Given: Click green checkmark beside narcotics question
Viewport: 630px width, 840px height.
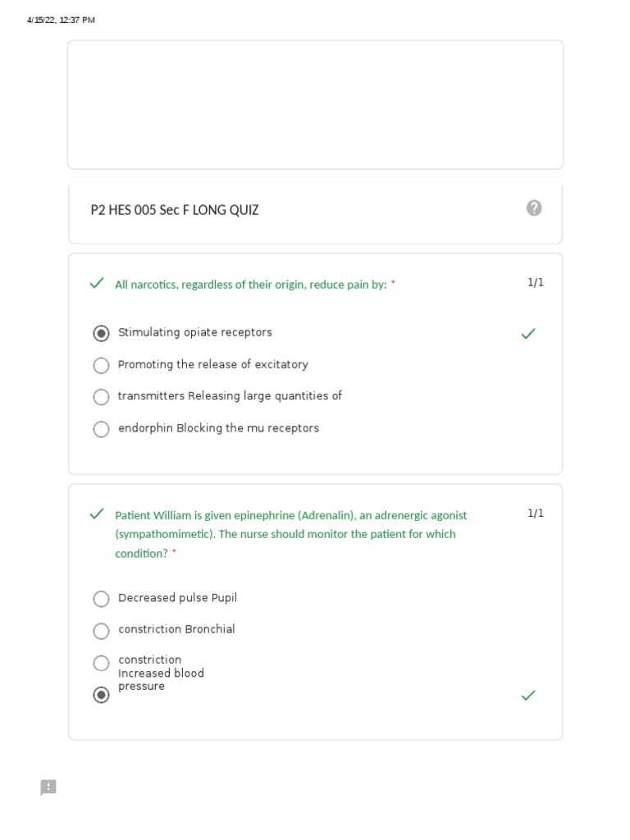Looking at the screenshot, I should click(97, 283).
